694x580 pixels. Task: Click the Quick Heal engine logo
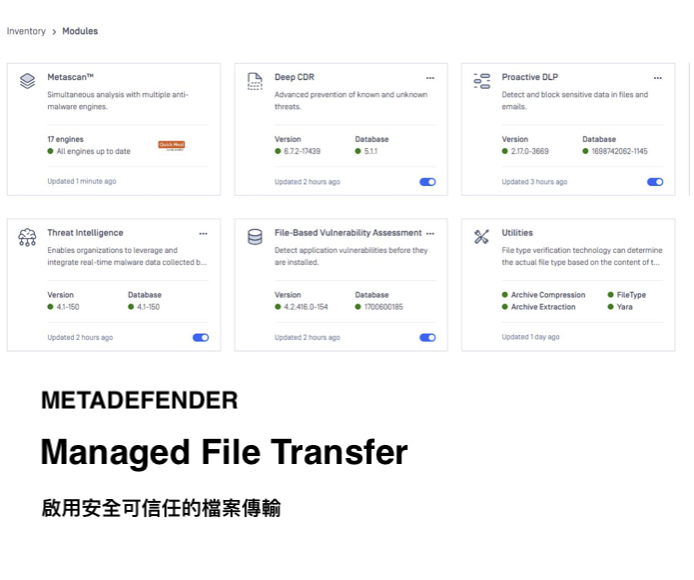[172, 145]
